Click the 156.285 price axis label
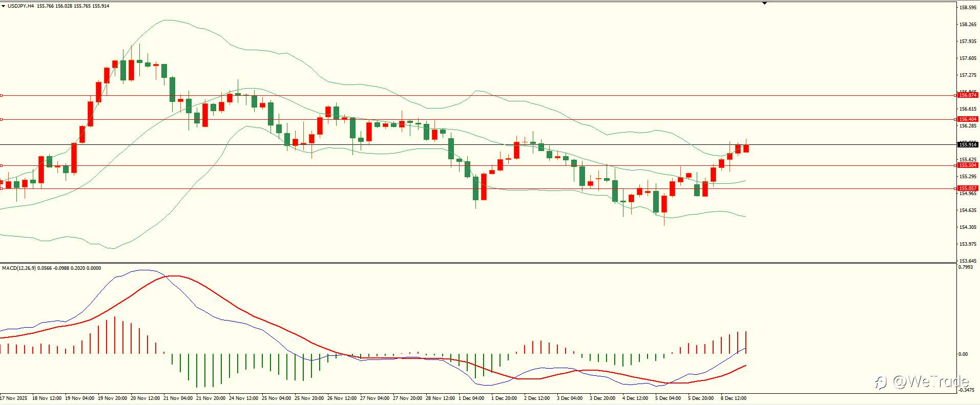980x405 pixels. pos(968,126)
